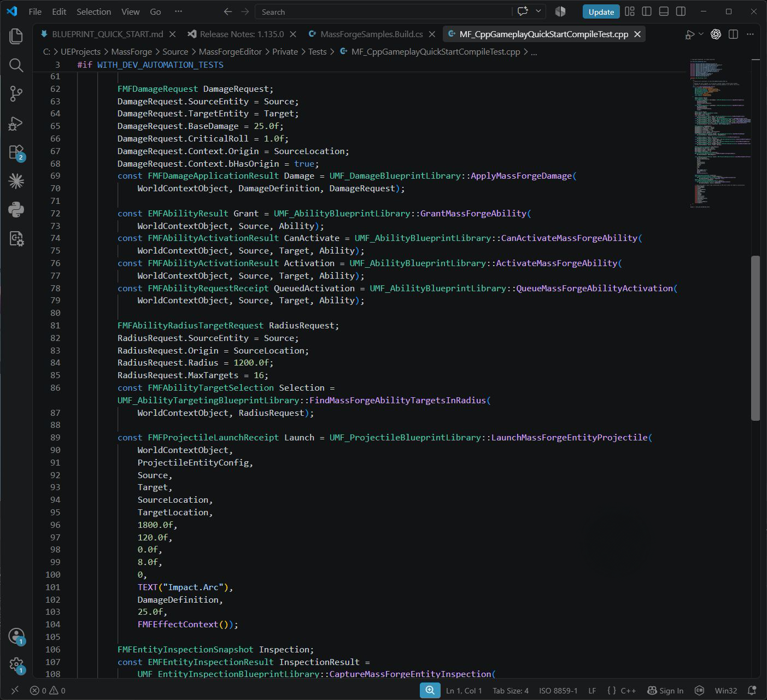This screenshot has height=700, width=767.
Task: Click the code minimap preview
Action: [720, 134]
